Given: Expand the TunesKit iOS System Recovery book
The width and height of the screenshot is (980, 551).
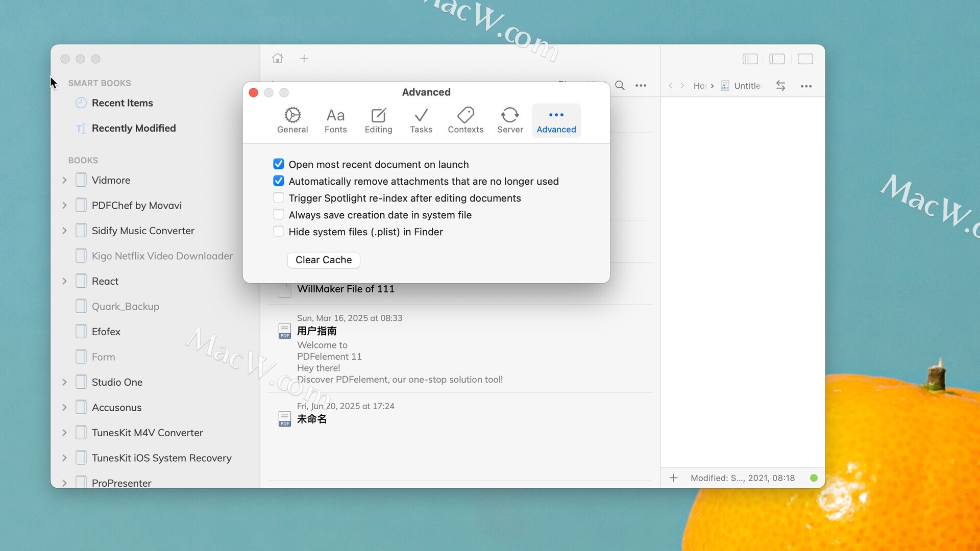Looking at the screenshot, I should tap(64, 458).
